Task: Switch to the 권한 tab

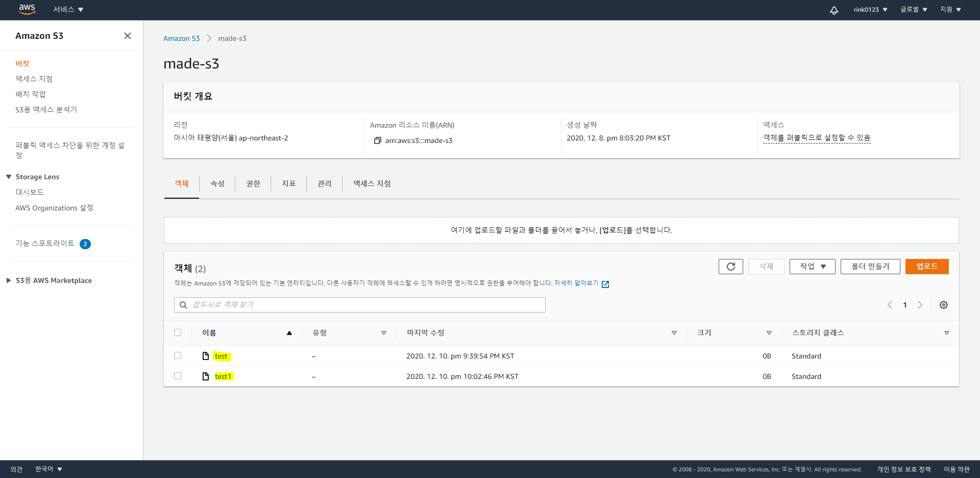Action: [x=253, y=184]
